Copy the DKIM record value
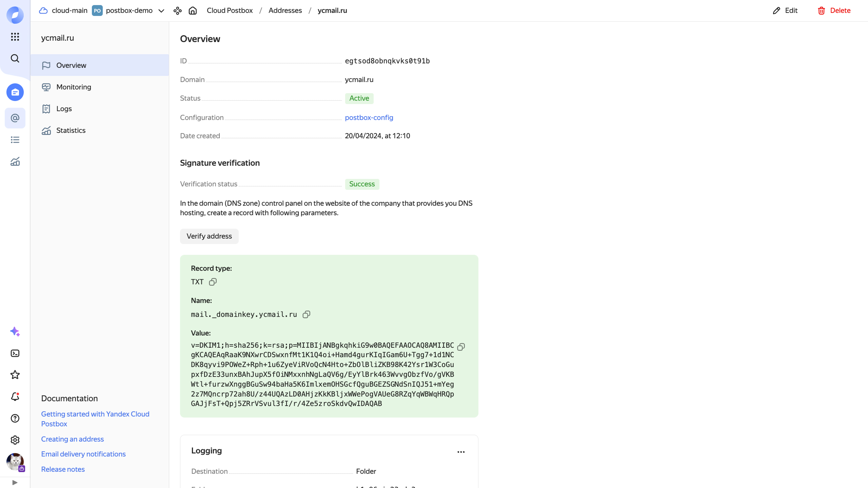The width and height of the screenshot is (868, 488). [x=461, y=347]
